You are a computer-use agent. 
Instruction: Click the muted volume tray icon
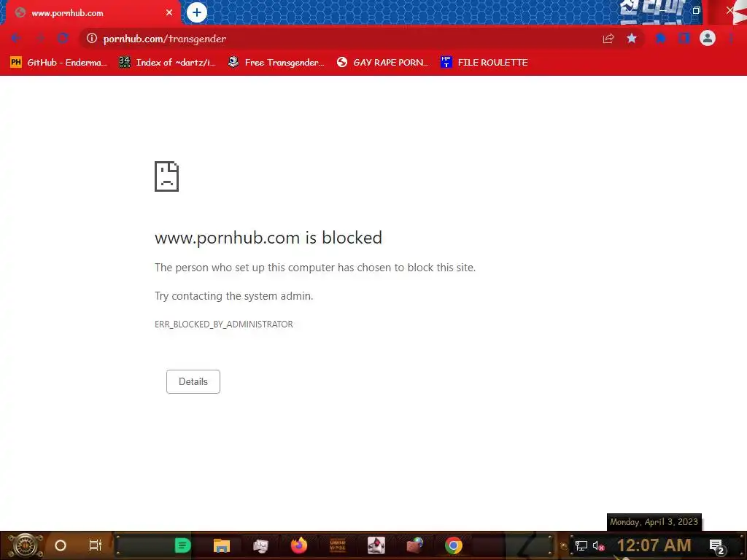pyautogui.click(x=598, y=545)
